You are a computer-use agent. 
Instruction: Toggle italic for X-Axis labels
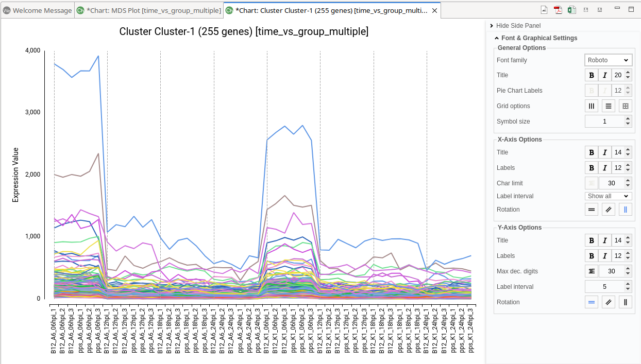click(605, 168)
